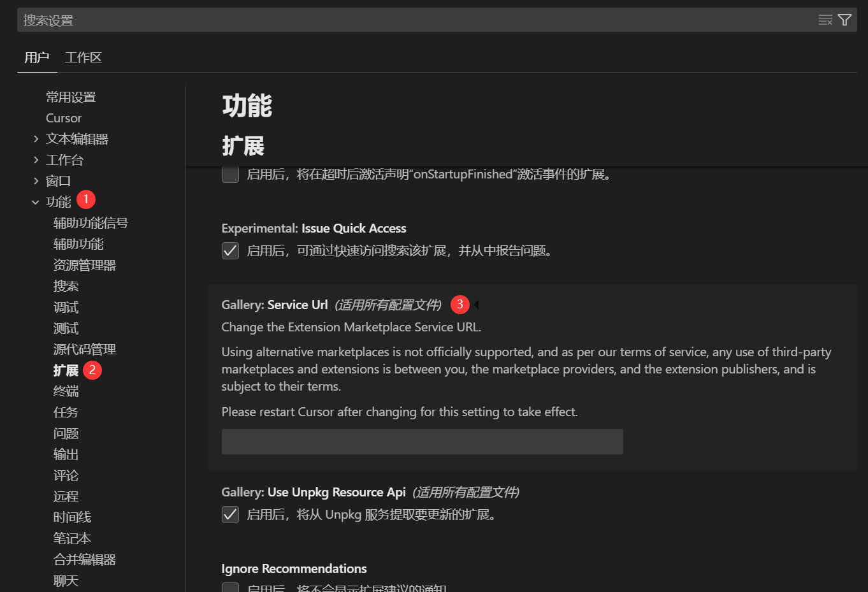Go to 终端 settings in sidebar
868x592 pixels.
coord(66,391)
